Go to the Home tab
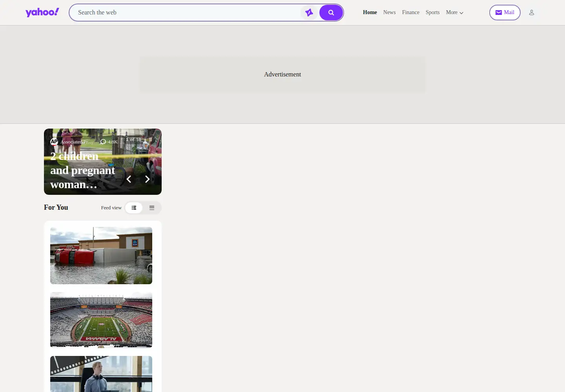The width and height of the screenshot is (565, 392). [x=370, y=13]
